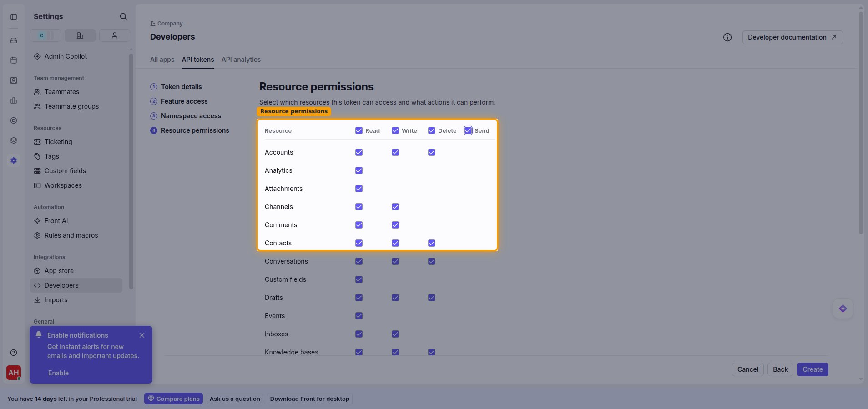Open the stacked layers icon in left rail

pos(14,140)
